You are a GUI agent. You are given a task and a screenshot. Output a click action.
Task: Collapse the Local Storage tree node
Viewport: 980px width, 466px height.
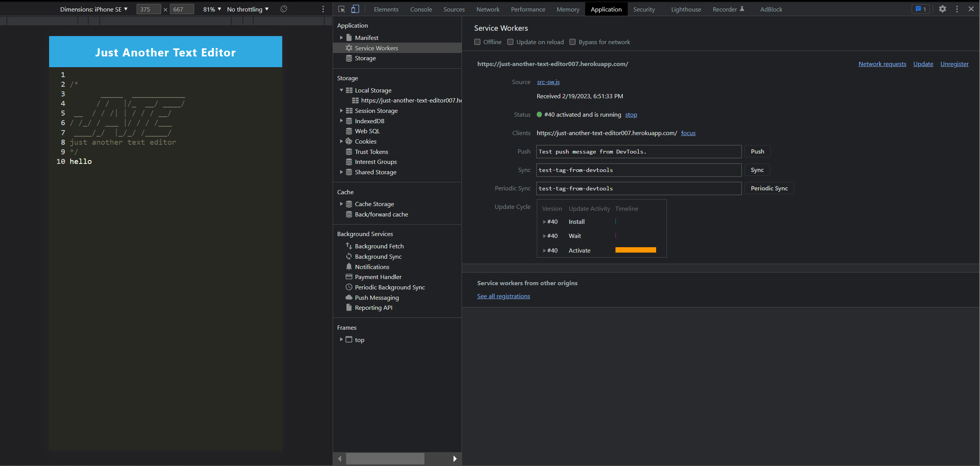pos(341,90)
